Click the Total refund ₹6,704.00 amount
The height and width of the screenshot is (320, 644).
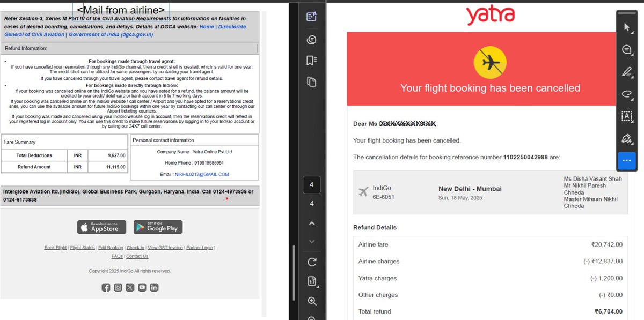(x=609, y=311)
